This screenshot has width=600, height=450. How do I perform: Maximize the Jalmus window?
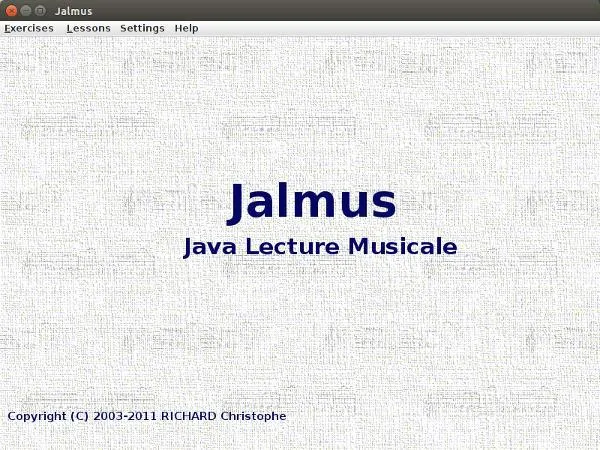tap(40, 11)
